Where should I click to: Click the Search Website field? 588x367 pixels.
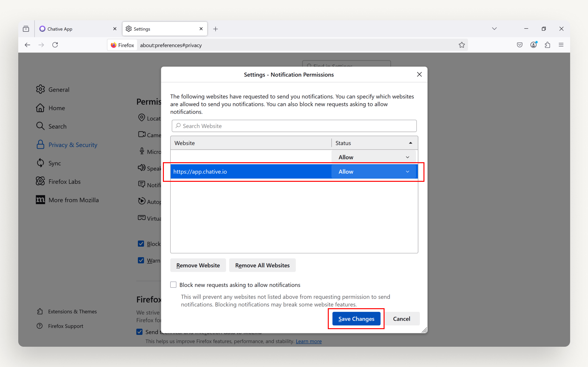(294, 126)
